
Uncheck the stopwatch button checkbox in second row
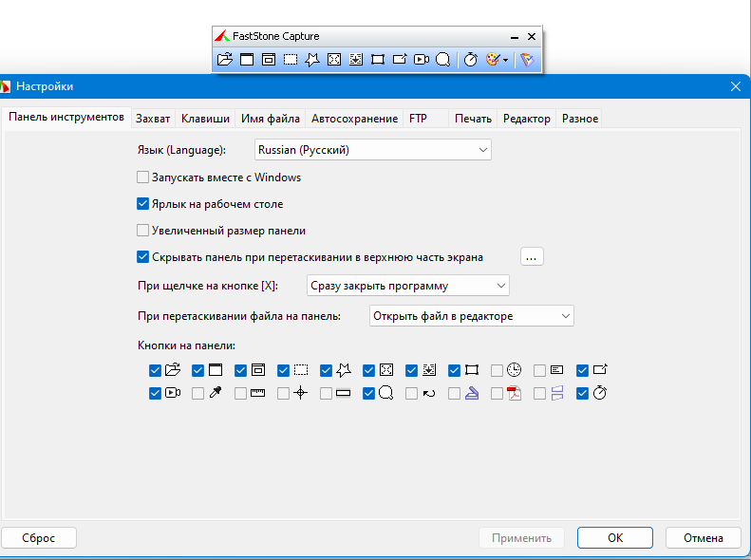coord(582,394)
